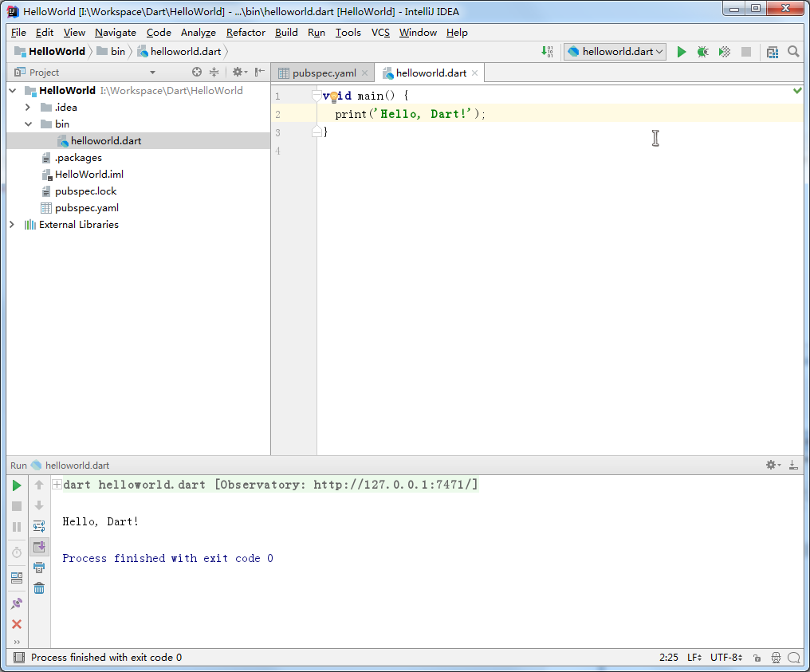810x672 pixels.
Task: Open the VCS menu
Action: pyautogui.click(x=380, y=33)
